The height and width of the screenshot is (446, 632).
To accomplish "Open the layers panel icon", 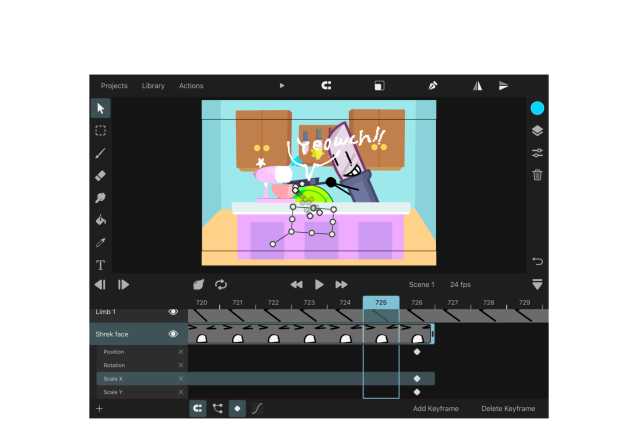I will pyautogui.click(x=537, y=131).
